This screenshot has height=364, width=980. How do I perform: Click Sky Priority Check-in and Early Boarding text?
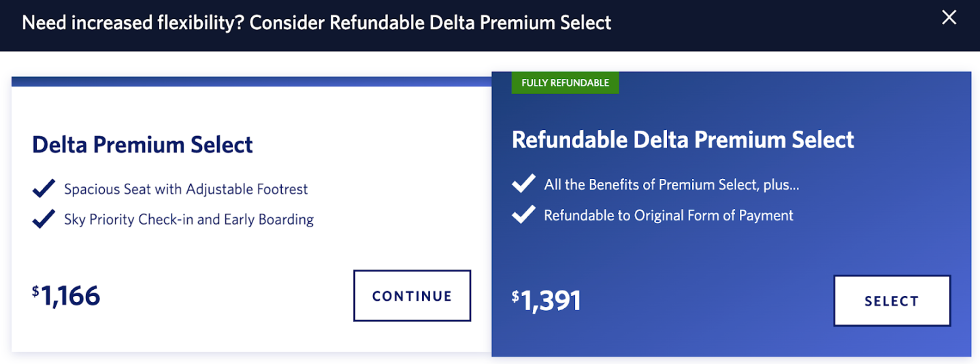189,219
